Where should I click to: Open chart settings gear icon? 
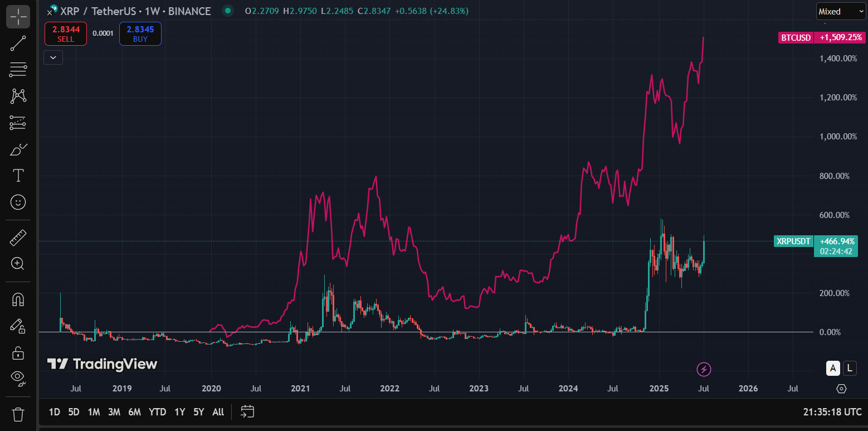pyautogui.click(x=841, y=389)
